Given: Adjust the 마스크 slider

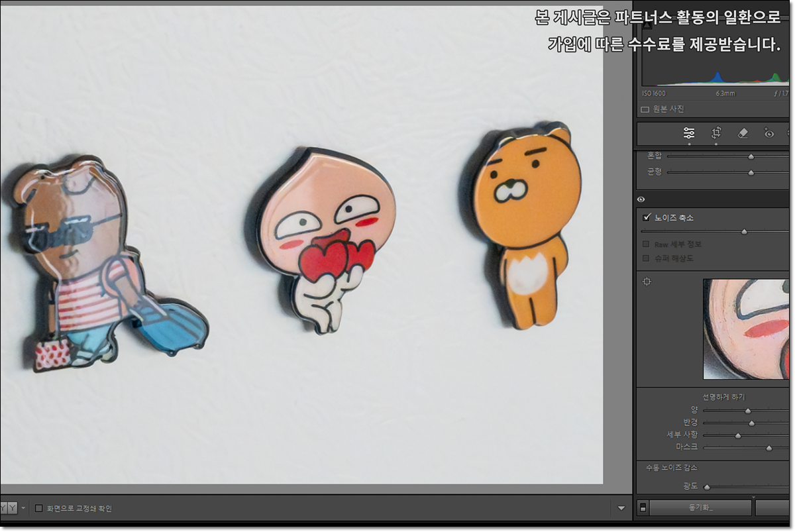Looking at the screenshot, I should (769, 448).
